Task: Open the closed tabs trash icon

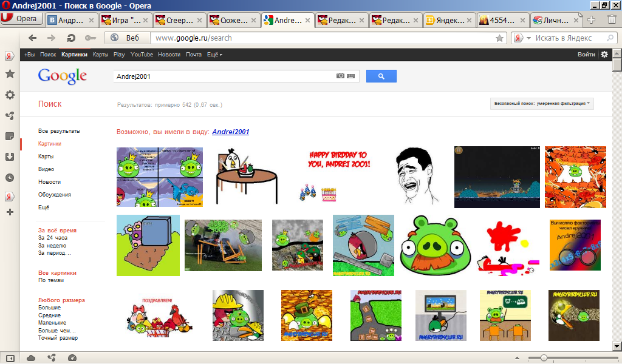Action: [x=612, y=19]
